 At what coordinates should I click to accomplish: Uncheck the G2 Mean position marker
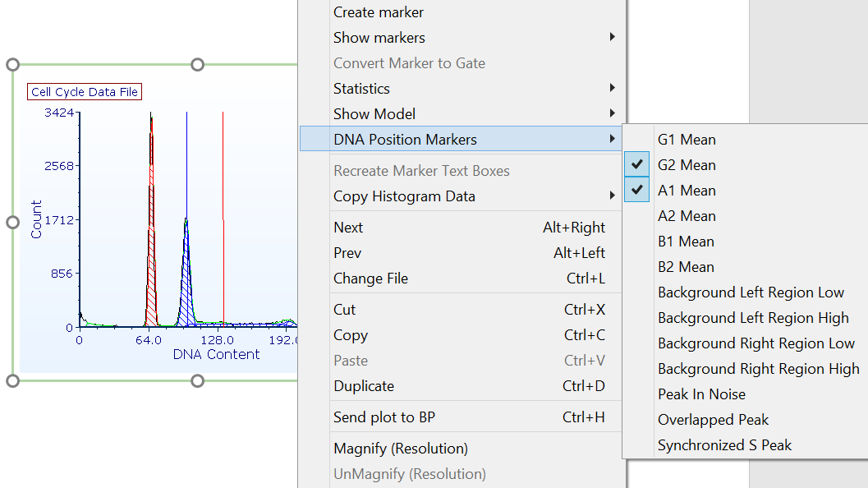click(x=687, y=165)
